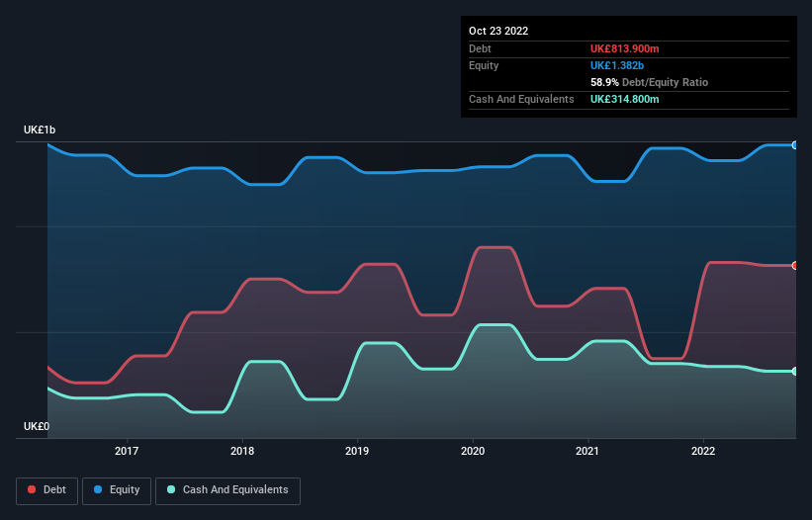Select the Debt line end-point marker

tap(795, 265)
